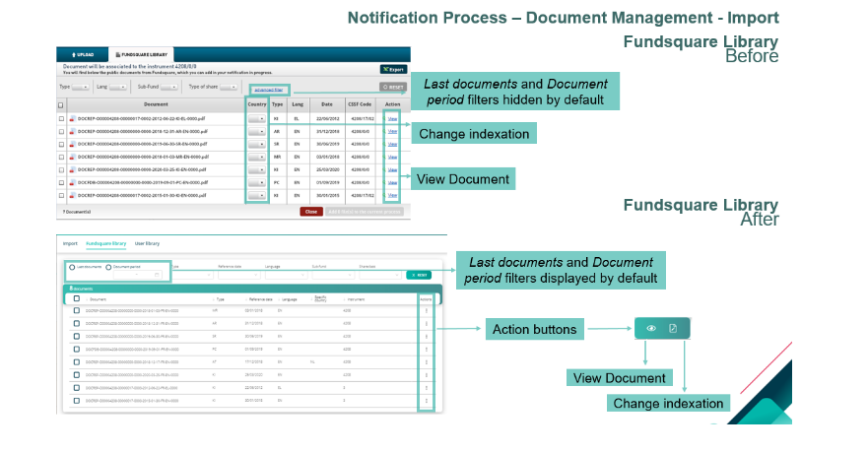
Task: Switch to the Import tab in After panel
Action: tap(70, 243)
